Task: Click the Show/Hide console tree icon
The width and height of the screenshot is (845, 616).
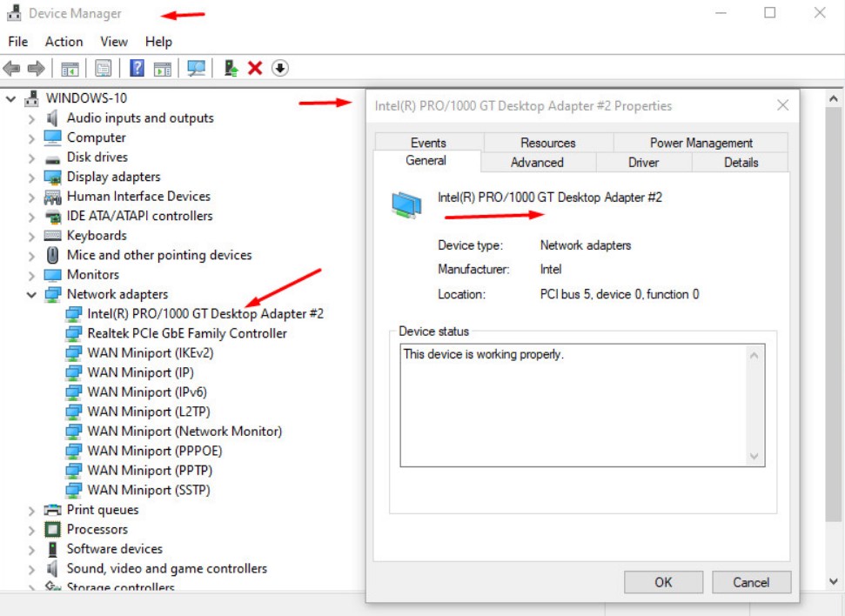Action: [70, 69]
